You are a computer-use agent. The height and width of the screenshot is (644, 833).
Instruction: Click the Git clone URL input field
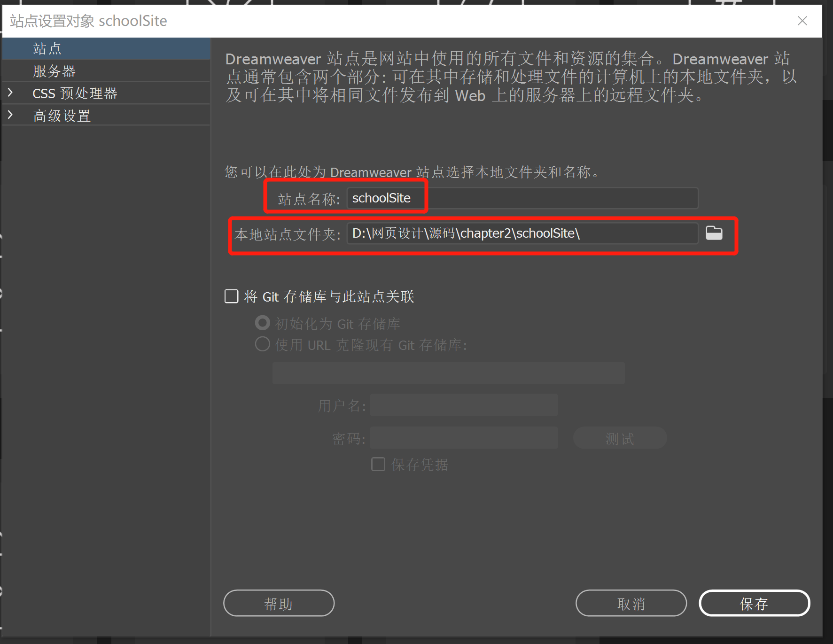[449, 373]
